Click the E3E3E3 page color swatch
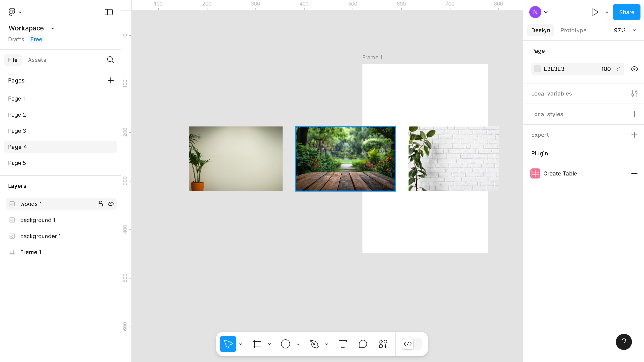Image resolution: width=644 pixels, height=362 pixels. pos(537,69)
